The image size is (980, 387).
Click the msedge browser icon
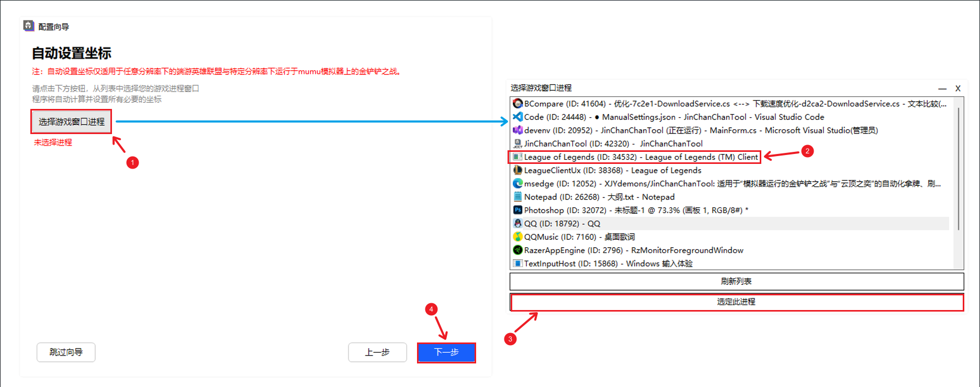point(517,183)
